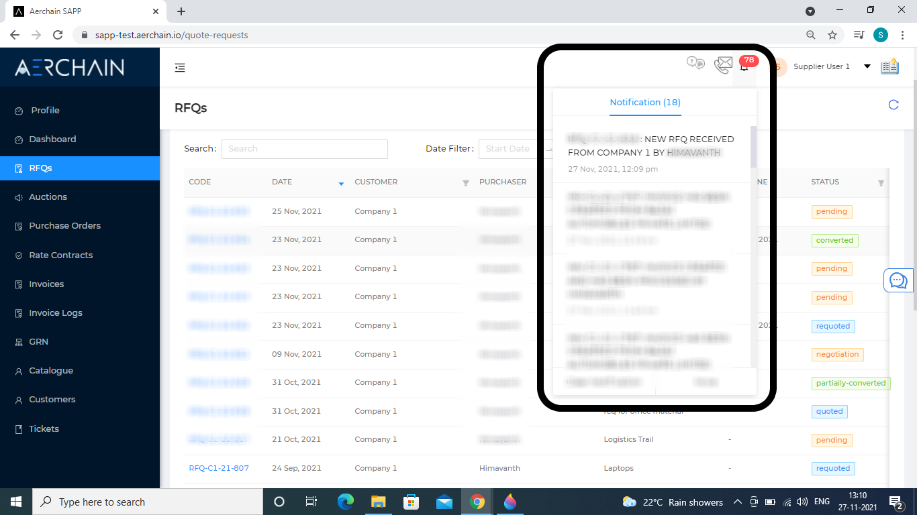Click the 24 Sep, 2021 date cell
Image resolution: width=917 pixels, height=515 pixels.
(x=297, y=468)
